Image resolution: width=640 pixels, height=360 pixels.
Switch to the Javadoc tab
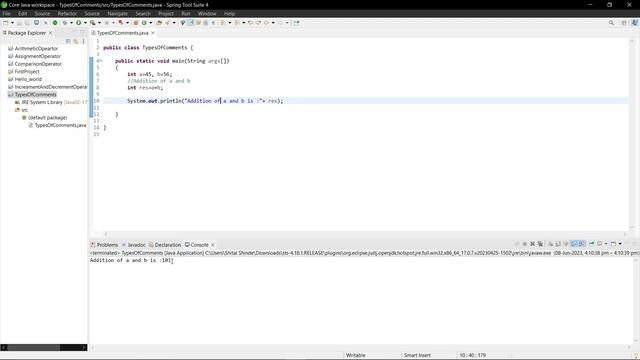click(x=133, y=245)
